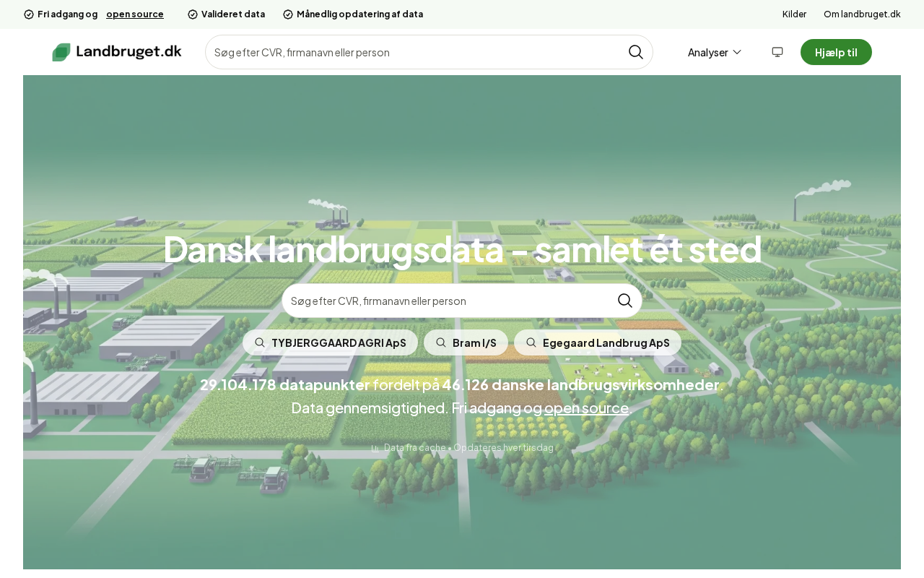Choose the 'Egegaard Landbrug ApS' suggestion

598,342
